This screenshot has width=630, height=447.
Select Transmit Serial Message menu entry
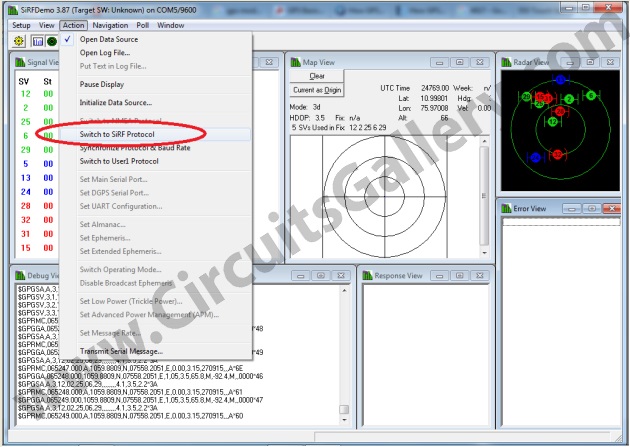121,351
